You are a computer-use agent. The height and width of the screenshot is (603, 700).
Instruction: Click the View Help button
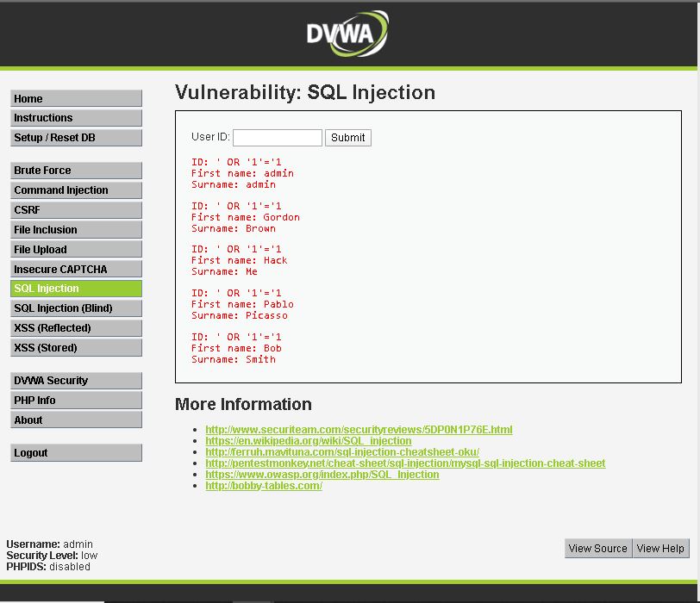[660, 549]
